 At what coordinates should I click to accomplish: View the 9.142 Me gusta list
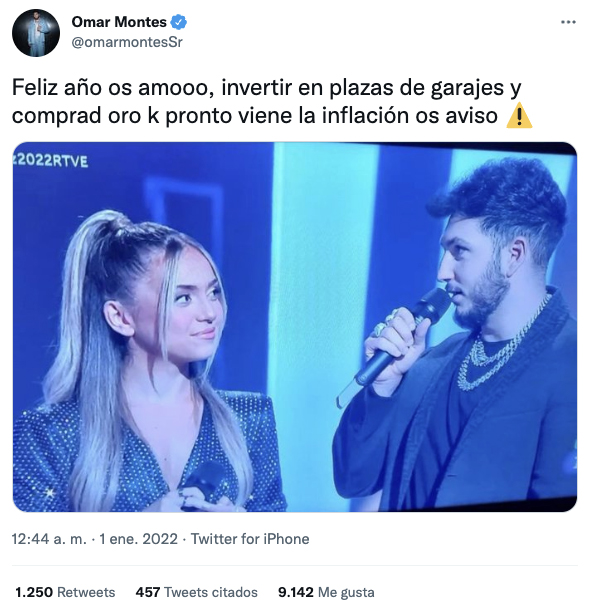326,592
